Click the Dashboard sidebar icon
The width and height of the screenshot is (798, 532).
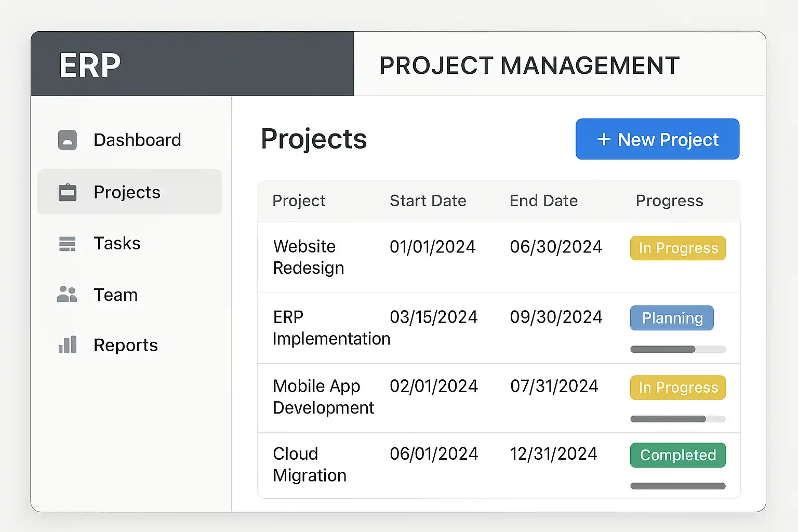click(x=68, y=140)
